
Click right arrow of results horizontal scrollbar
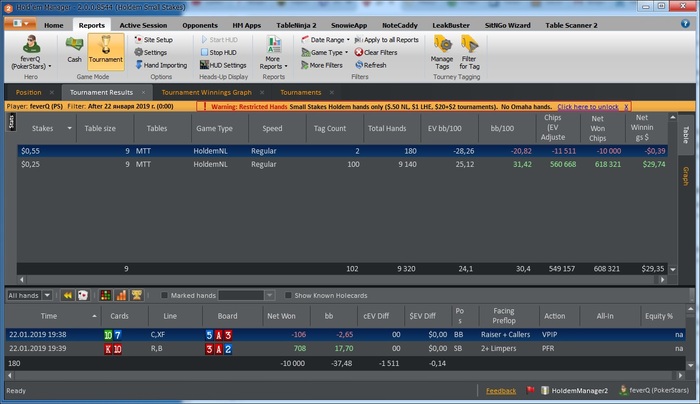click(x=662, y=280)
